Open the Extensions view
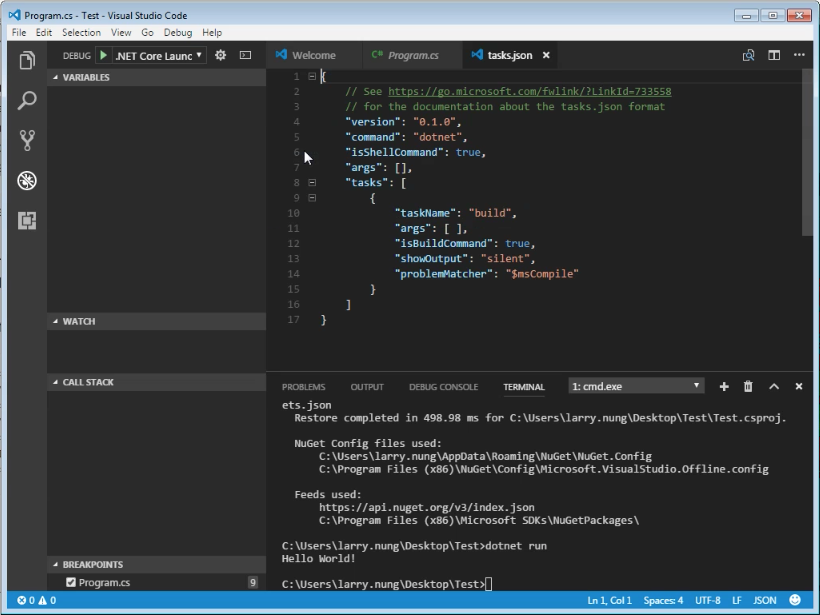820x615 pixels. tap(27, 221)
